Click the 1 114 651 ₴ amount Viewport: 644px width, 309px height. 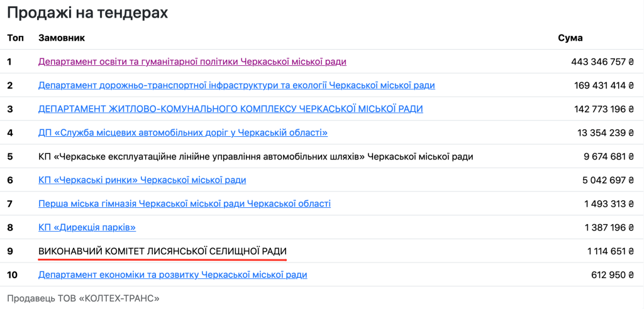click(611, 251)
